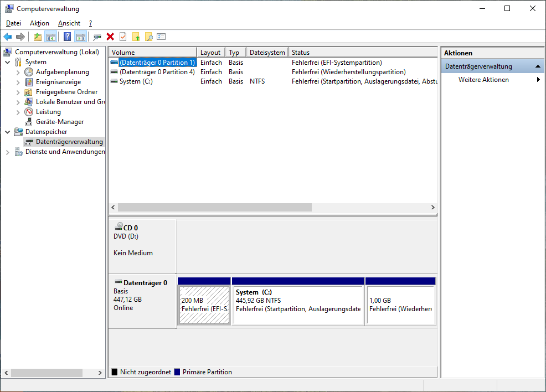
Task: Expand Lokale Benutzer und Gruppen node
Action: click(x=18, y=102)
